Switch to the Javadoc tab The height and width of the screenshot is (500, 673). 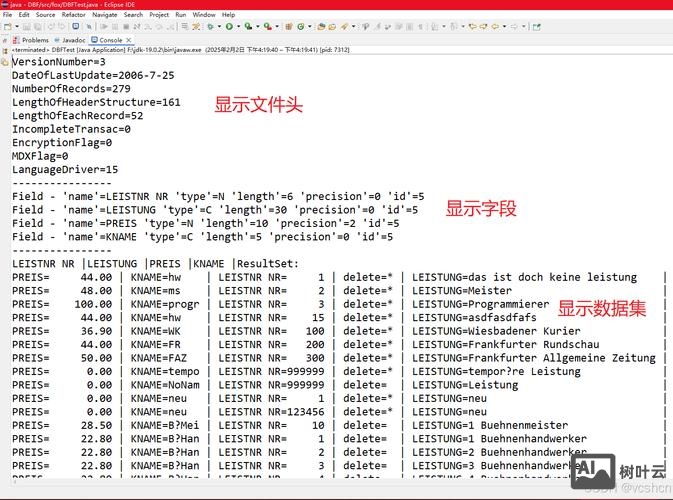[70, 40]
